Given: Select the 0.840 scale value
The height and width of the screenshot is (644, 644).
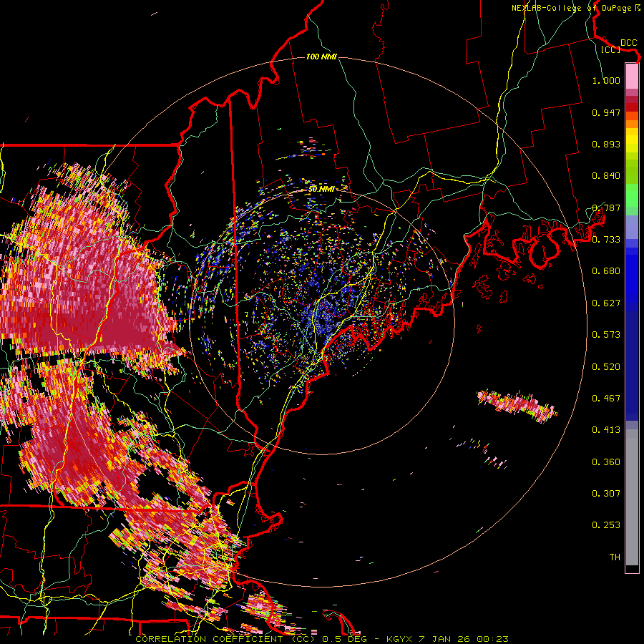Looking at the screenshot, I should pyautogui.click(x=606, y=176).
